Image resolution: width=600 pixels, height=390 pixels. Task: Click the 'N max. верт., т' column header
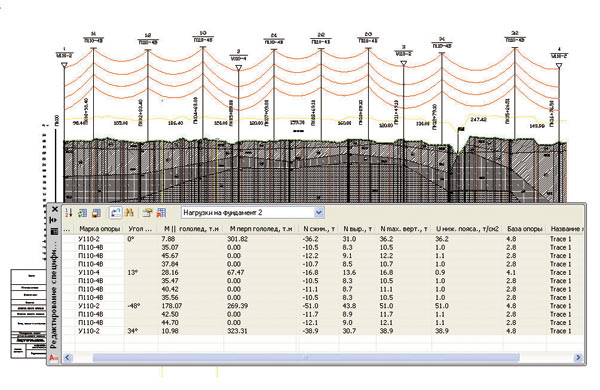(404, 229)
